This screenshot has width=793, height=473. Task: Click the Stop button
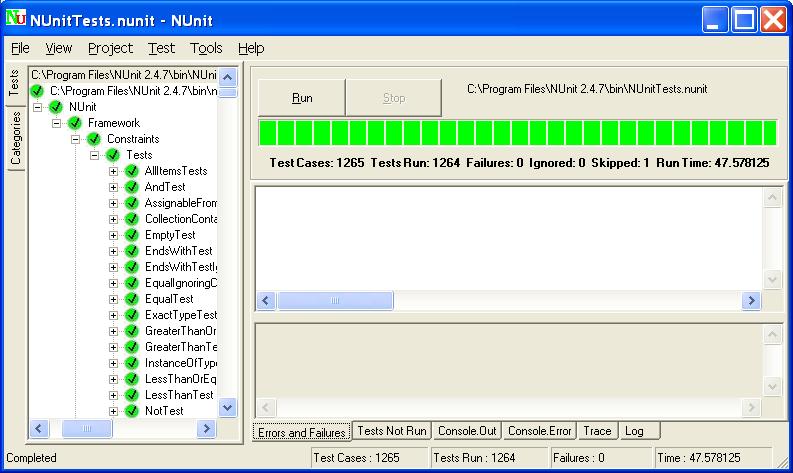(393, 98)
